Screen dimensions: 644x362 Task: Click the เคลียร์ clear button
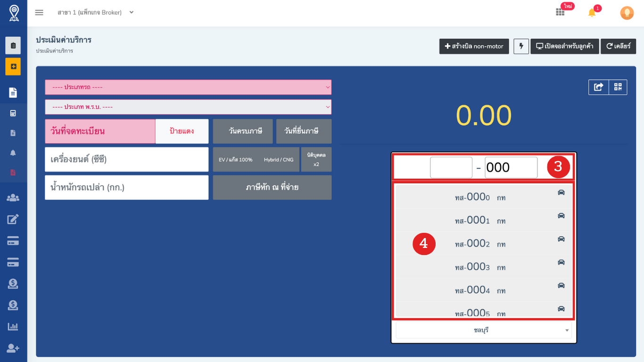point(618,46)
